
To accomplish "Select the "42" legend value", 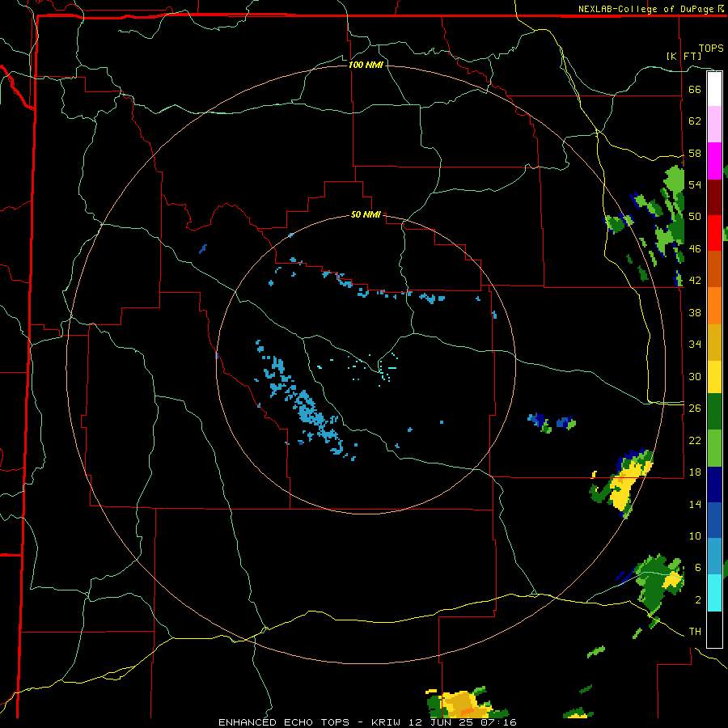I will click(x=695, y=280).
